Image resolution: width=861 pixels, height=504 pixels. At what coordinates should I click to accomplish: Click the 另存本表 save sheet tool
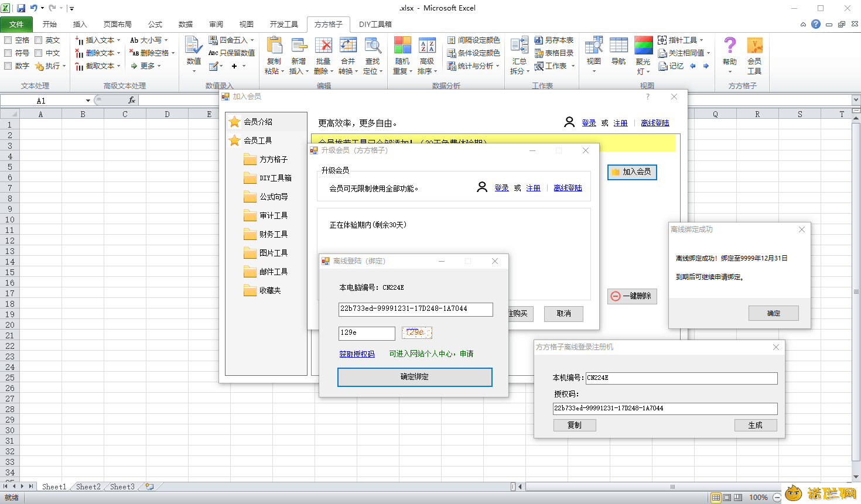(x=554, y=40)
